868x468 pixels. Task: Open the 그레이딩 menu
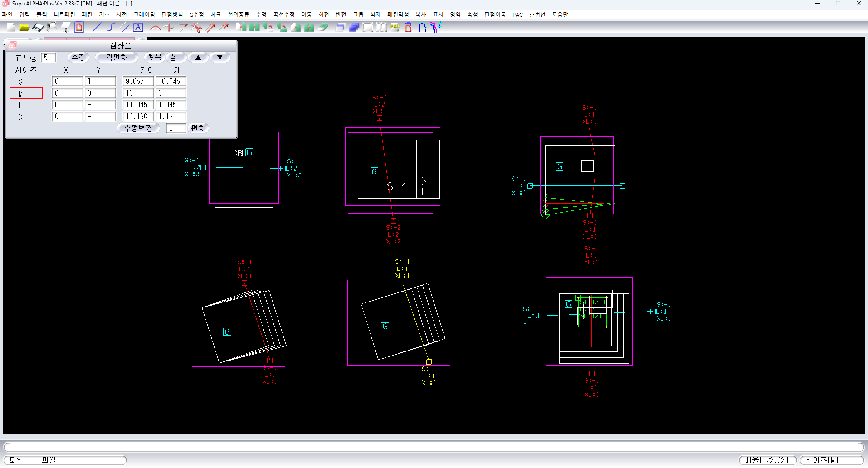144,15
